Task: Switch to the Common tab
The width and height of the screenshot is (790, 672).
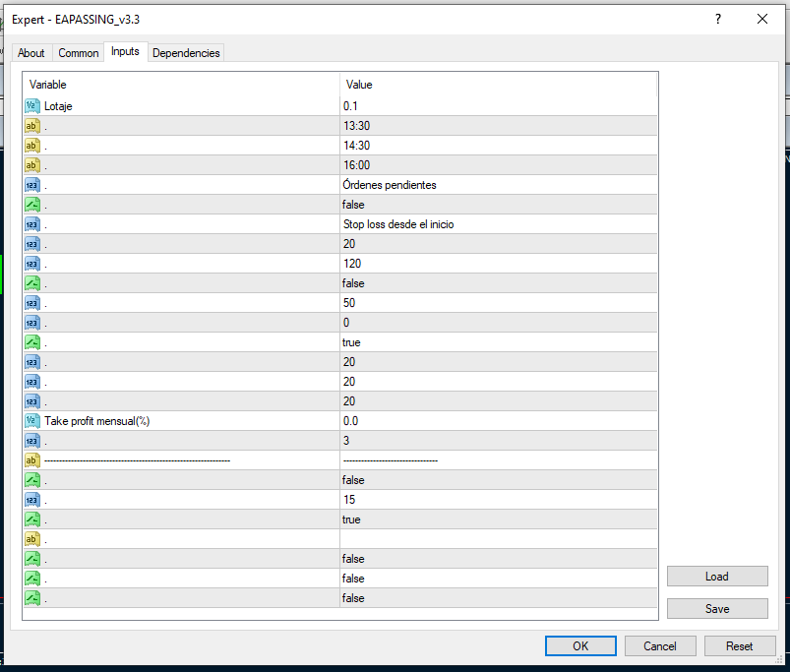Action: [78, 53]
